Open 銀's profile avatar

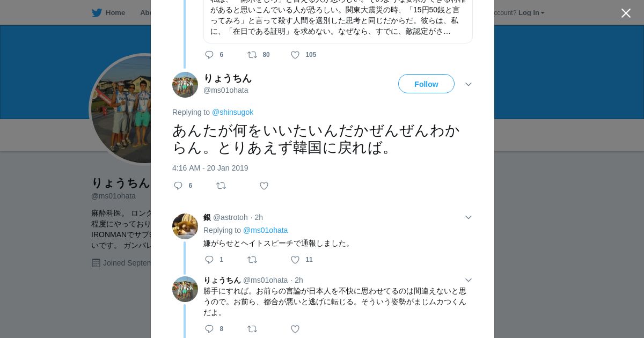pos(185,226)
